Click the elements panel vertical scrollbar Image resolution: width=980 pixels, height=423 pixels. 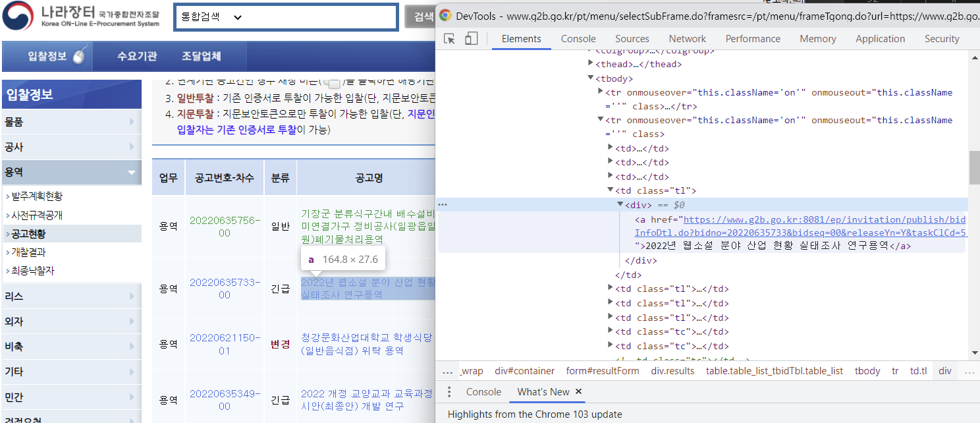[x=974, y=168]
